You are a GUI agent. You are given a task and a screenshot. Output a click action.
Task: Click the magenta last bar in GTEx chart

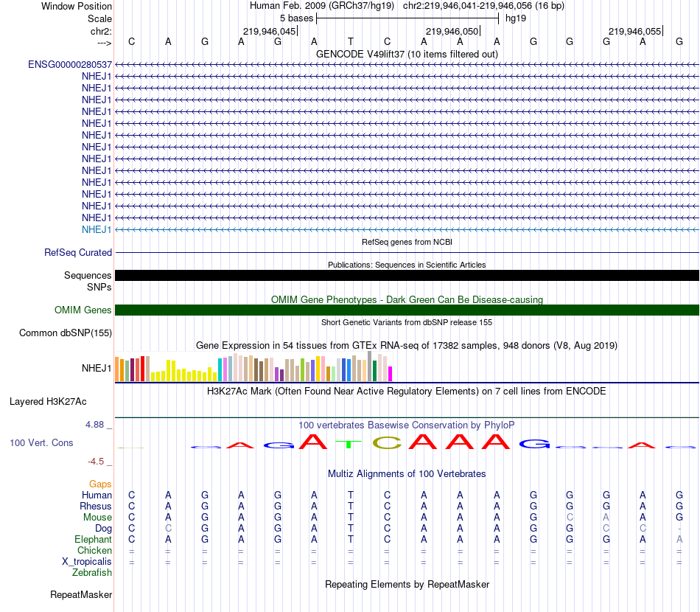[x=391, y=374]
